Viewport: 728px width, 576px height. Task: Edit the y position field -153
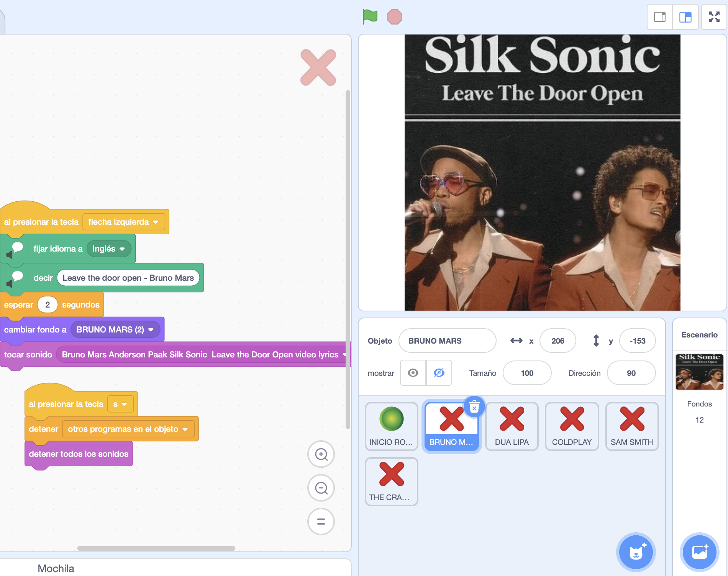[x=638, y=341]
